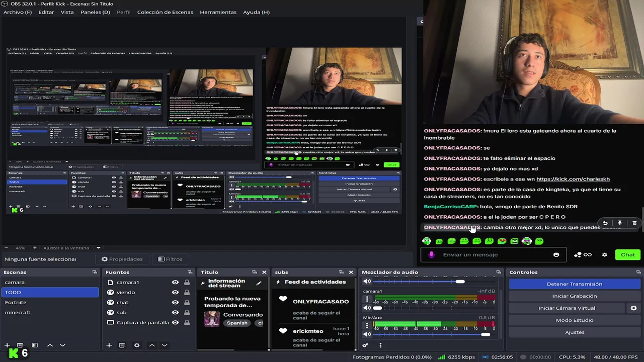Open the Editar menu
The width and height of the screenshot is (644, 362).
pos(46,12)
